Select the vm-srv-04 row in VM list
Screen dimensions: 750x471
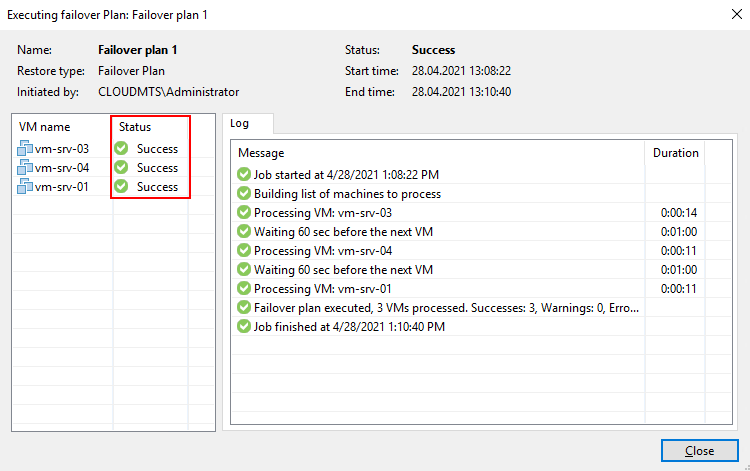tap(62, 168)
